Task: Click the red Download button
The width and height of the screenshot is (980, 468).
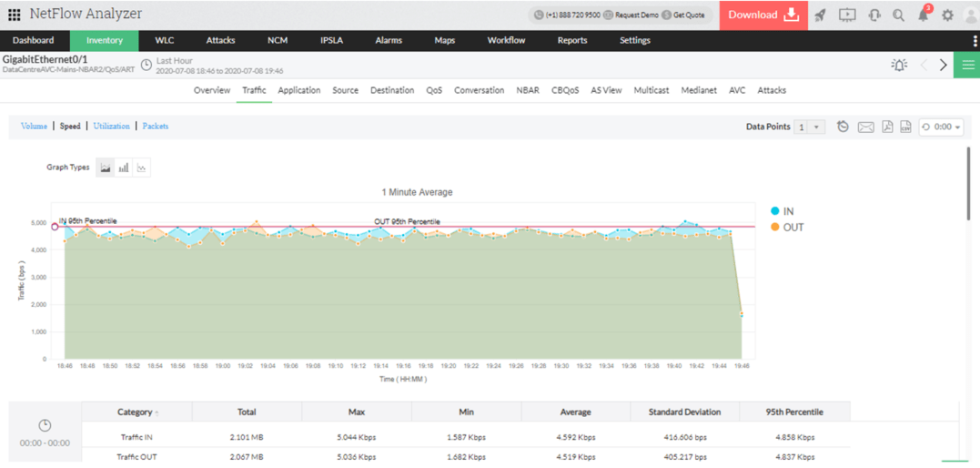Action: click(x=763, y=15)
